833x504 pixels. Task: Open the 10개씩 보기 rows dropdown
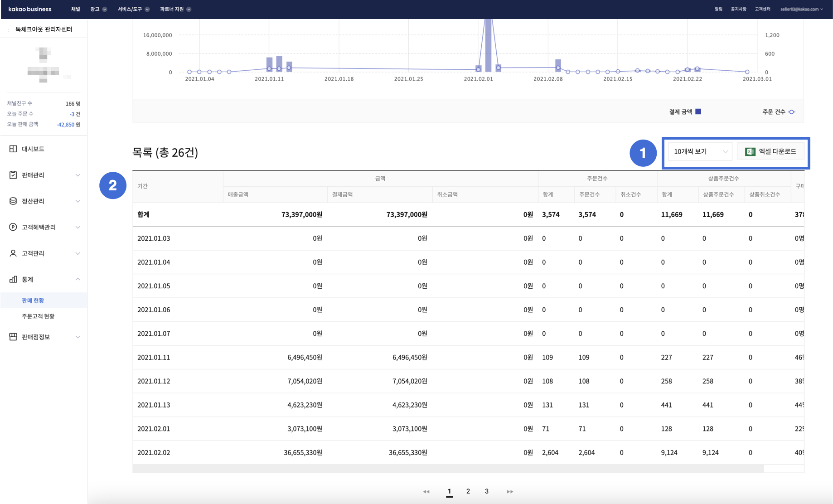coord(700,151)
